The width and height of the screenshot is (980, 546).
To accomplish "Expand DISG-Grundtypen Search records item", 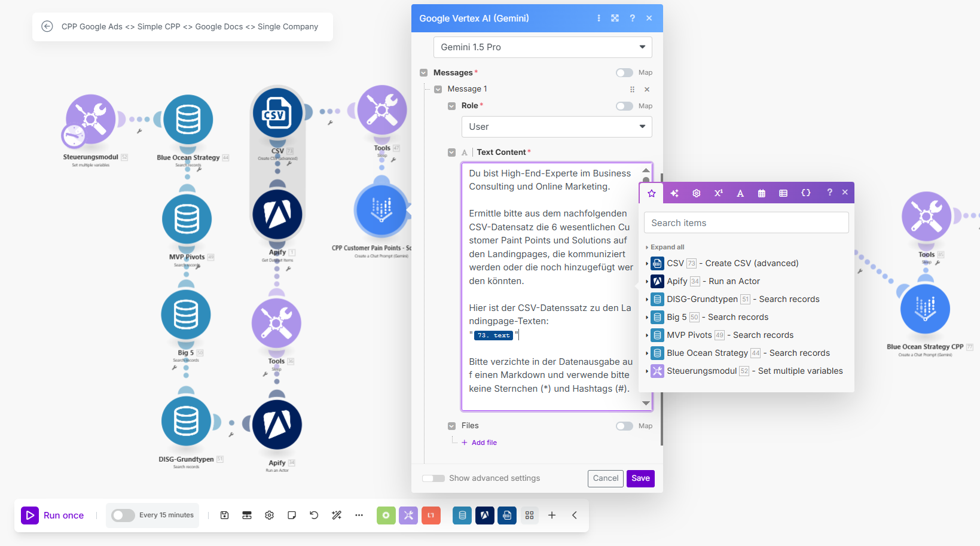I will tap(646, 299).
